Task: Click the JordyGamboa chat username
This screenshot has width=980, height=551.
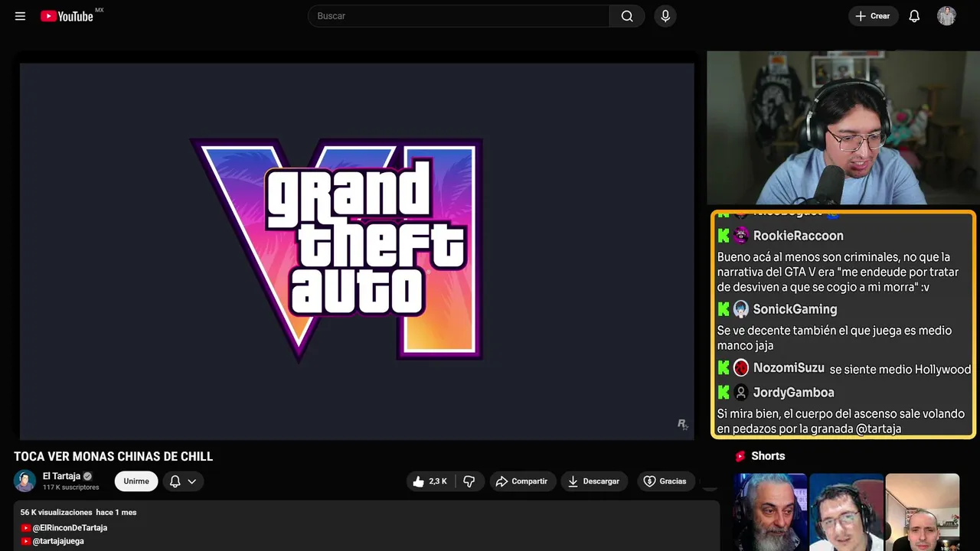Action: point(793,393)
